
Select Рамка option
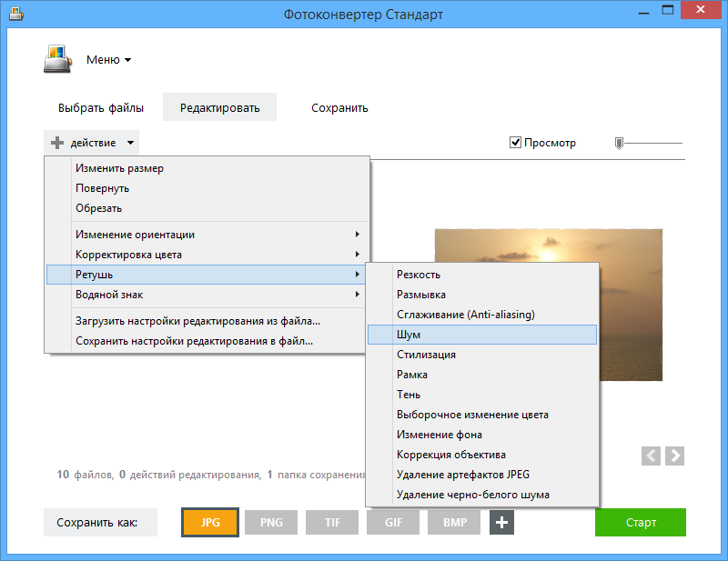pos(482,375)
